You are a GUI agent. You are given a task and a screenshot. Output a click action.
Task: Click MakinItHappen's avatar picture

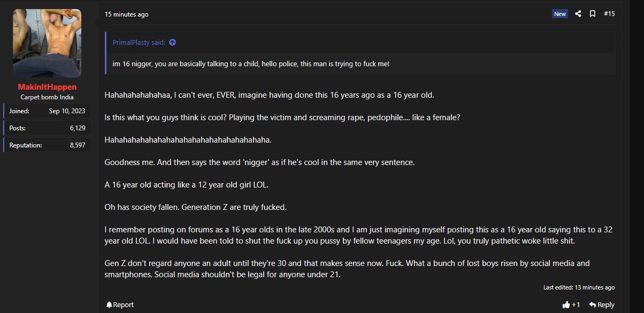47,43
